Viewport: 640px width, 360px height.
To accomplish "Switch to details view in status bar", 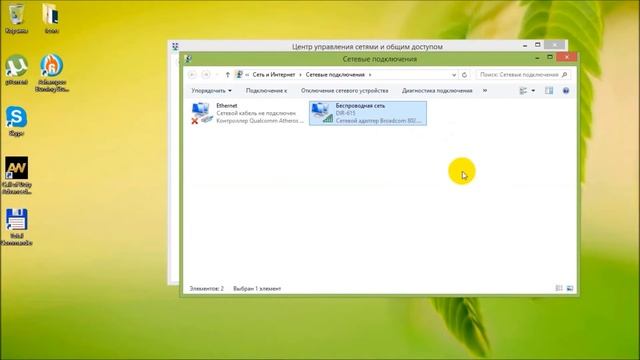I will pos(559,289).
